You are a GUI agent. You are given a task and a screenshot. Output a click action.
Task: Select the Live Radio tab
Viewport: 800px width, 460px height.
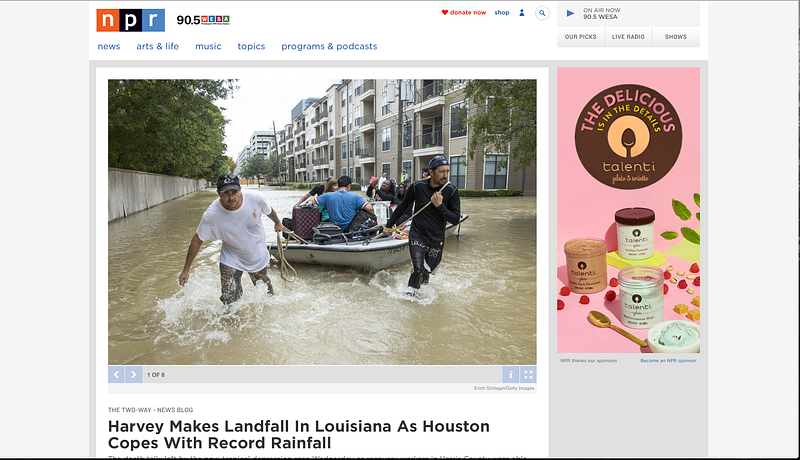tap(628, 37)
